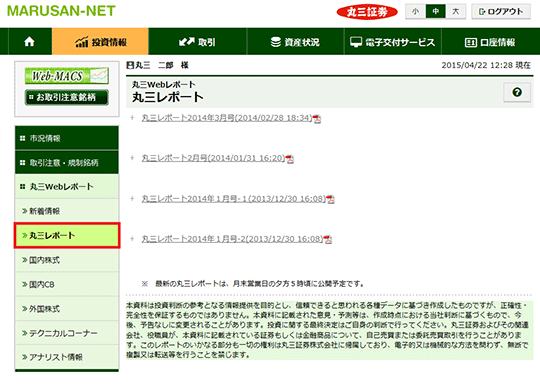Viewport: 540px width, 386px height.
Task: Click the 丸三証券 red logo
Action: tap(367, 12)
